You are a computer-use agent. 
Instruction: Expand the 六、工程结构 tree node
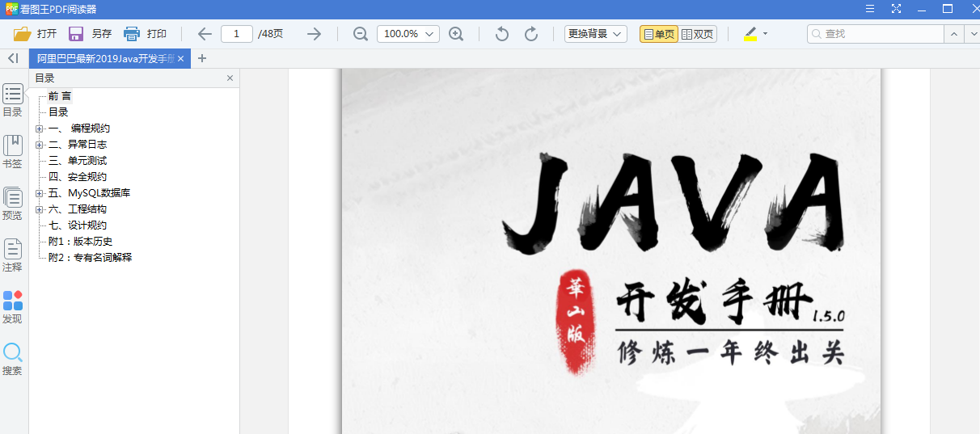click(x=39, y=209)
